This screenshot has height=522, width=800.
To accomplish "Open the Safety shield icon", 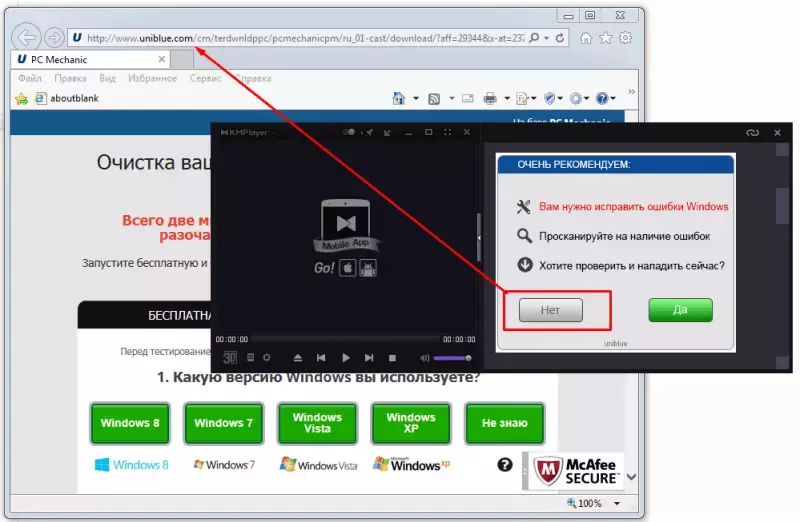I will point(549,98).
